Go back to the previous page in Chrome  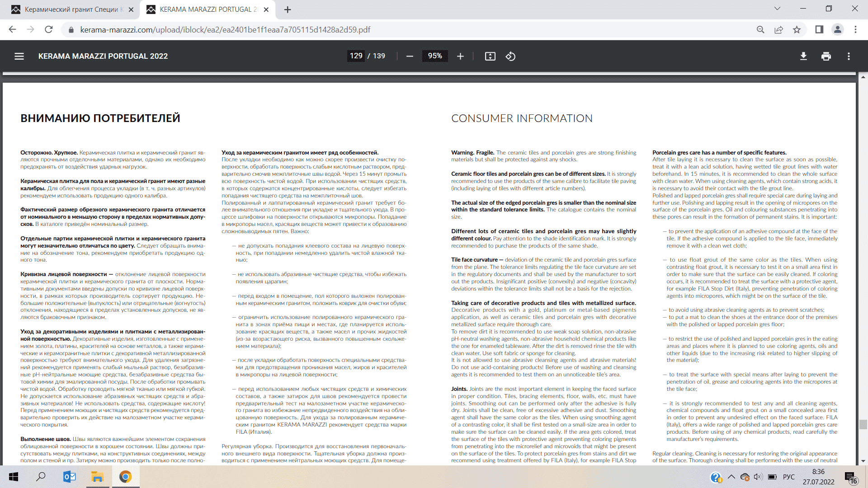tap(12, 29)
